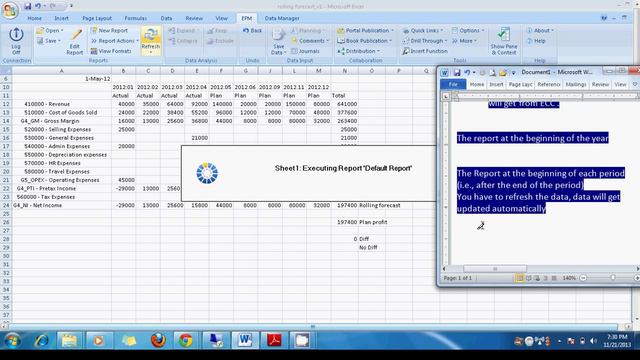Open Internet Explorer from taskbar
640x360 pixels.
41,340
